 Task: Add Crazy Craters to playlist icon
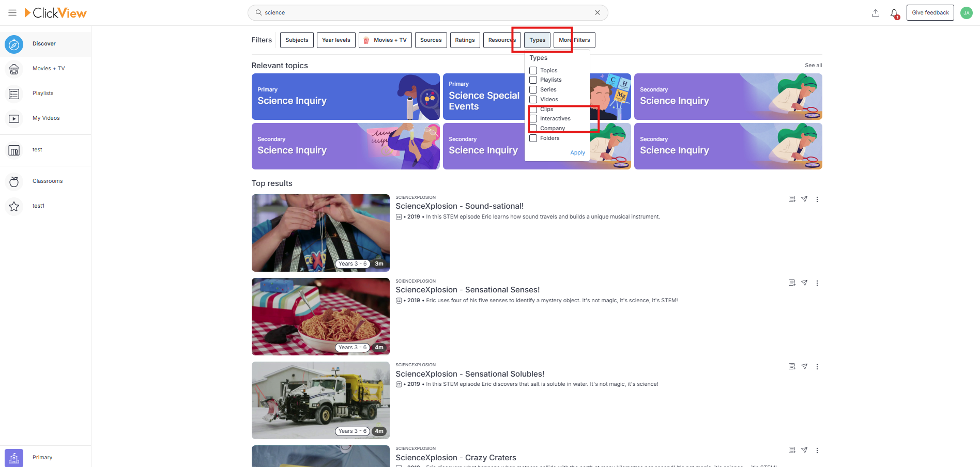tap(792, 450)
